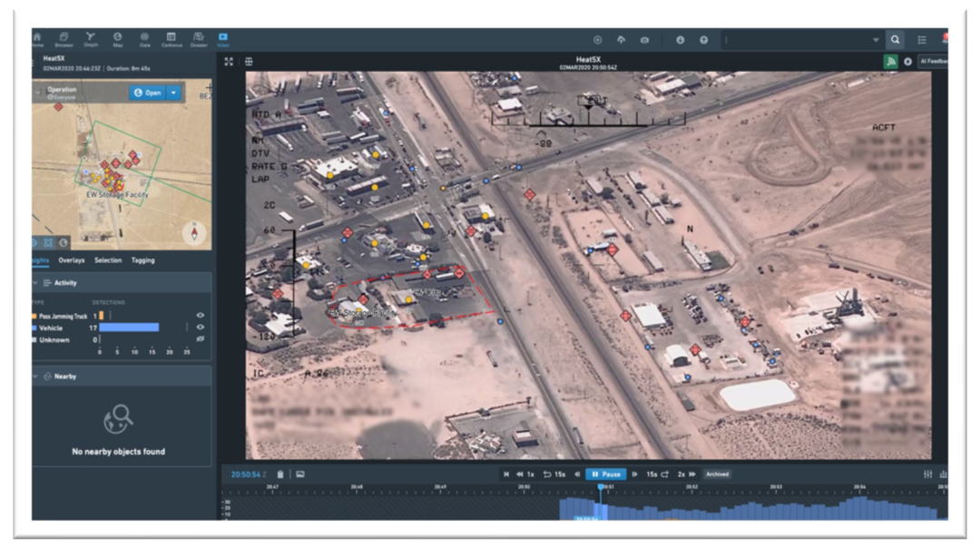Click the circled down-arrow download icon
Screen dimensions: 980x556
(x=680, y=40)
